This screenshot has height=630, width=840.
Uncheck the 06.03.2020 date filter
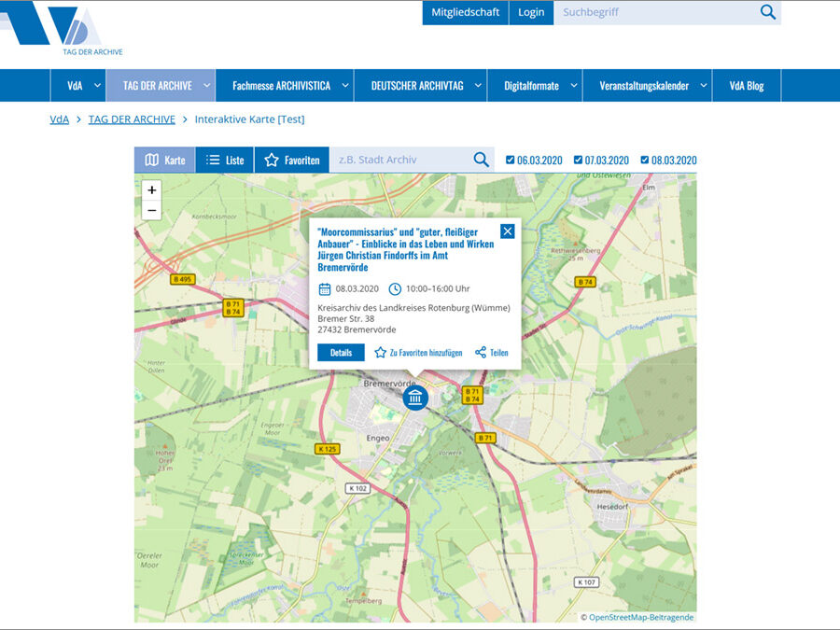click(x=510, y=159)
